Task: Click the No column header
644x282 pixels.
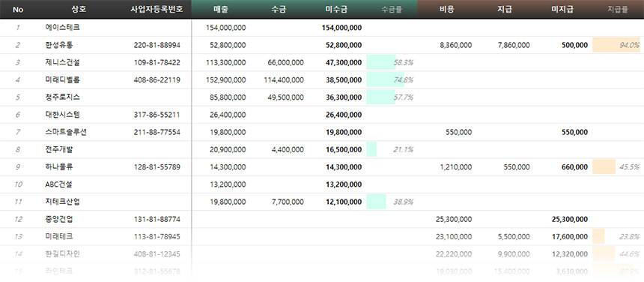Action: coord(18,10)
